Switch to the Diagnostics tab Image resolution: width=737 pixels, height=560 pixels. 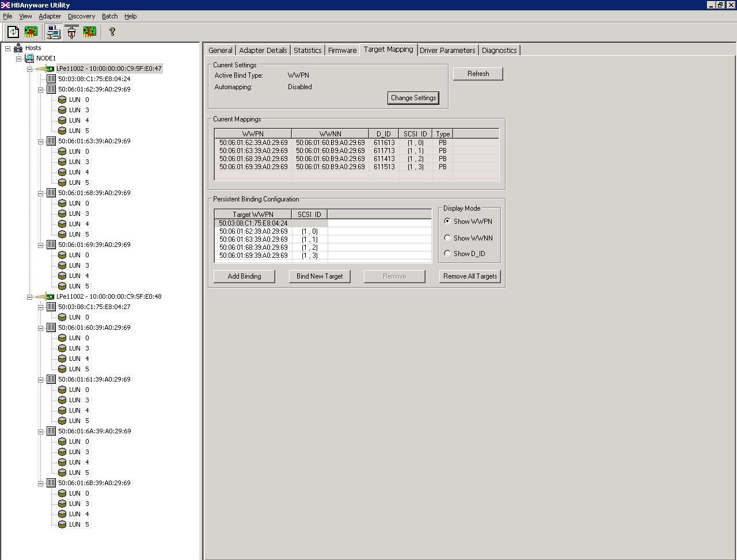pos(499,51)
